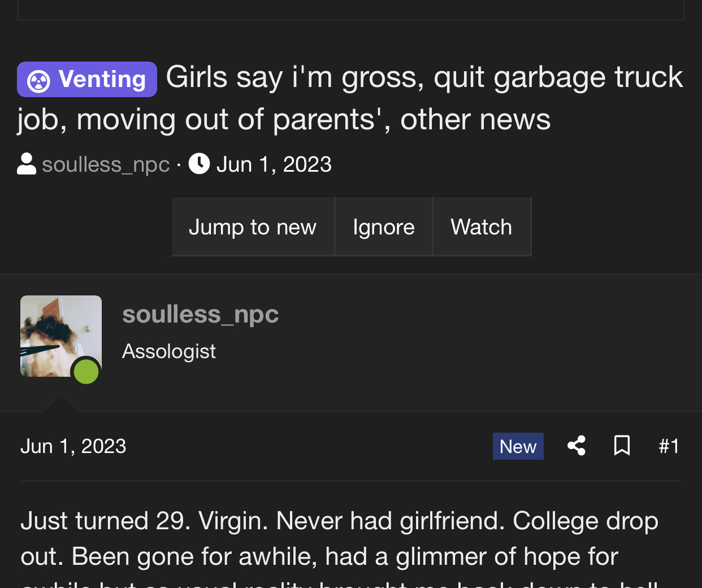Click the Assologist user title
Viewport: 702px width, 588px height.
(x=169, y=351)
